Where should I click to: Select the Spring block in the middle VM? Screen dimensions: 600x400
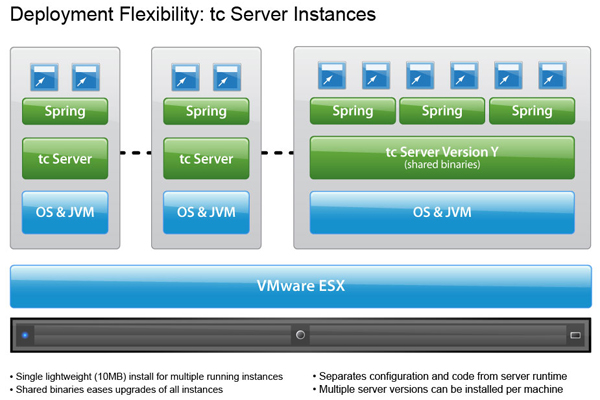click(206, 111)
